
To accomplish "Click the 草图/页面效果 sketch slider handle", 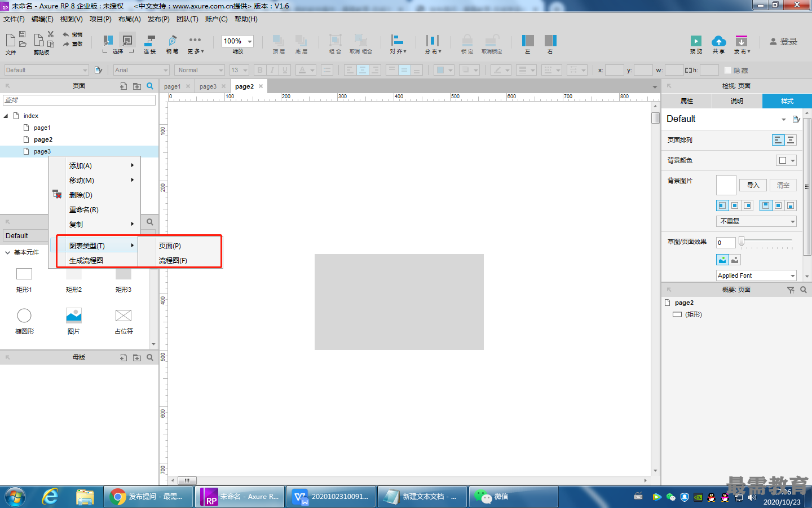I will tap(742, 241).
